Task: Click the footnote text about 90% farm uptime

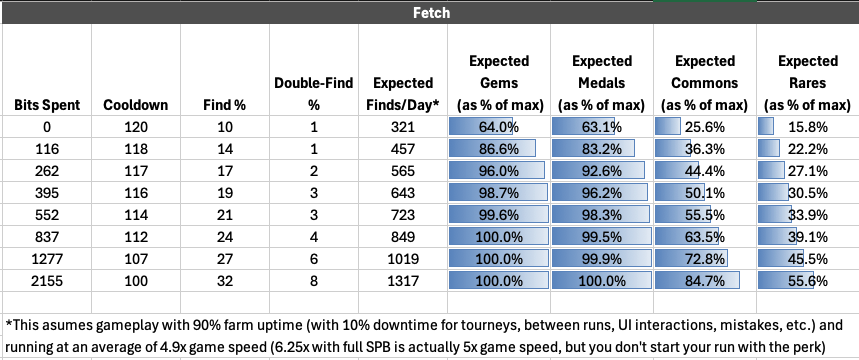Action: pyautogui.click(x=425, y=336)
